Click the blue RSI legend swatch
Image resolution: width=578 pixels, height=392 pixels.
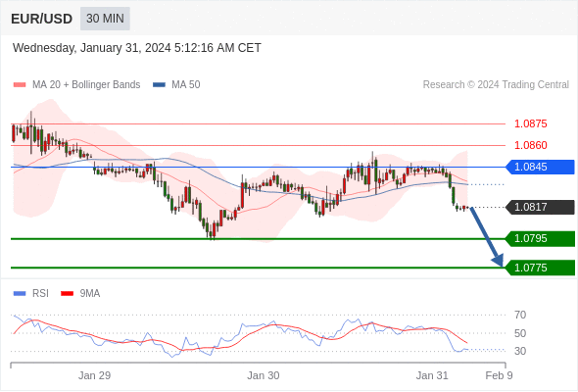click(x=20, y=294)
